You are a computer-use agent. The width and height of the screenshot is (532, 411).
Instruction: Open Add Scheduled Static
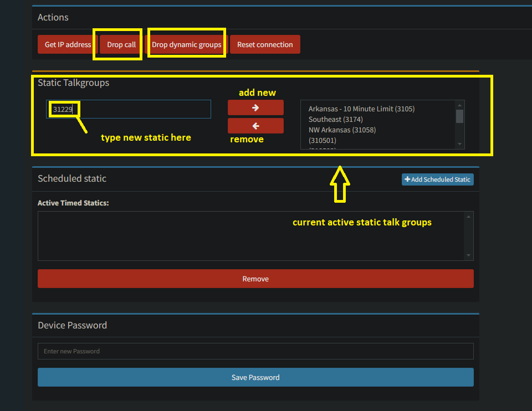click(x=437, y=179)
